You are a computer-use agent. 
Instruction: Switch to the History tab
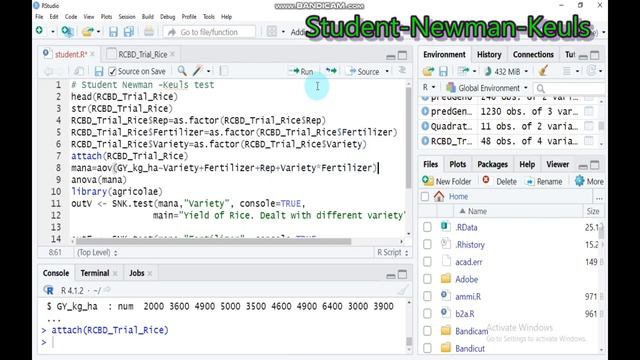[489, 54]
